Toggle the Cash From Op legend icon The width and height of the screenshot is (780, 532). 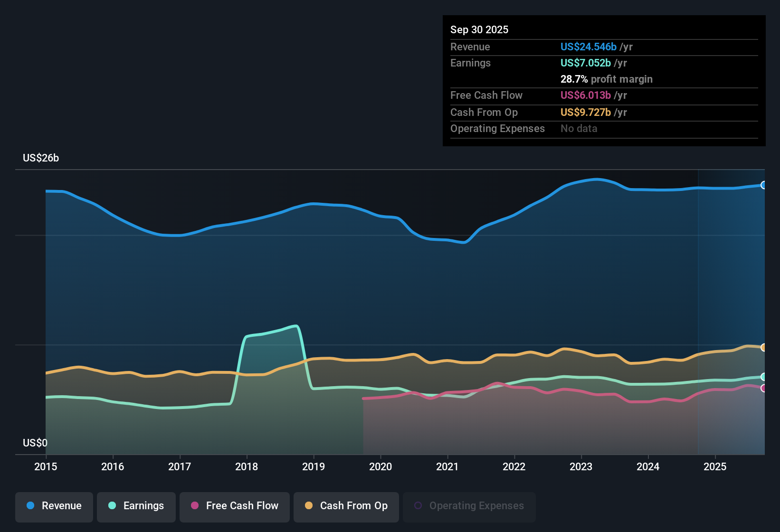click(309, 506)
